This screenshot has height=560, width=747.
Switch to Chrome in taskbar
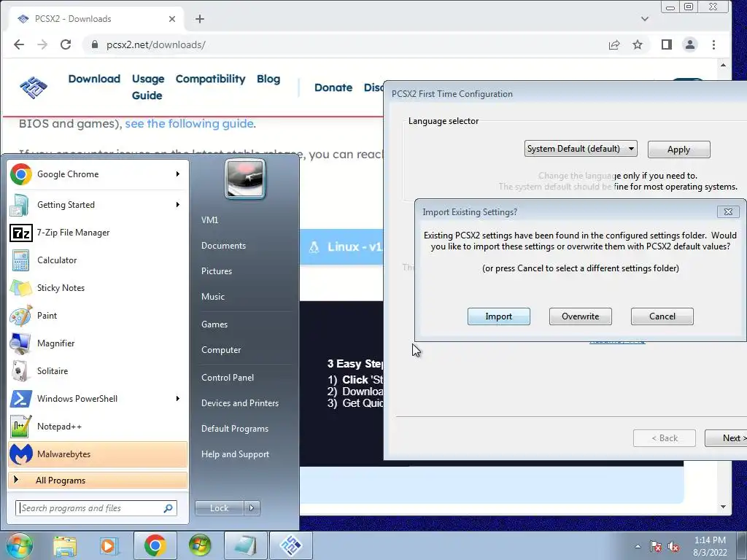(155, 545)
